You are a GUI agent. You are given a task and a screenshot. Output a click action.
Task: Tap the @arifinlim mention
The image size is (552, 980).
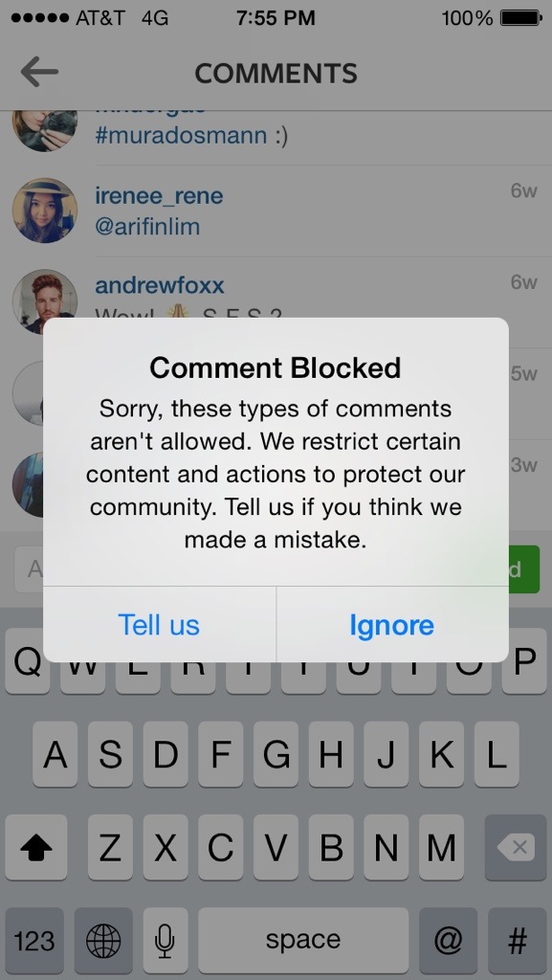click(147, 226)
